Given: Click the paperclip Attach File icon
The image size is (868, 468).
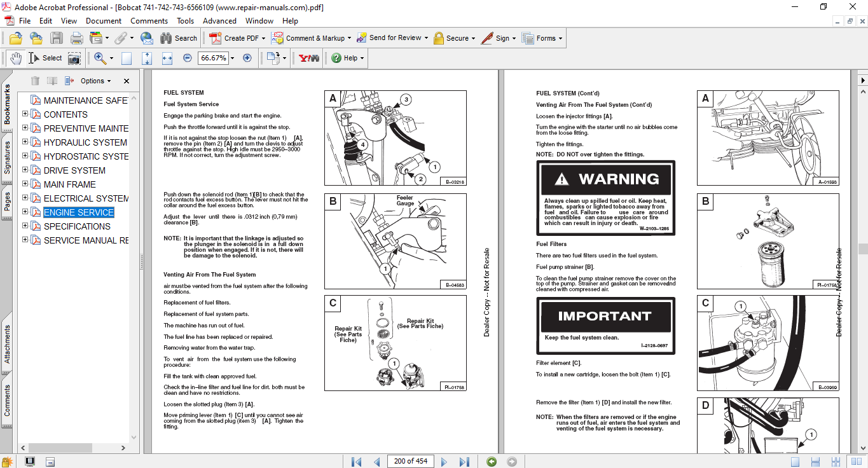Looking at the screenshot, I should tap(121, 38).
